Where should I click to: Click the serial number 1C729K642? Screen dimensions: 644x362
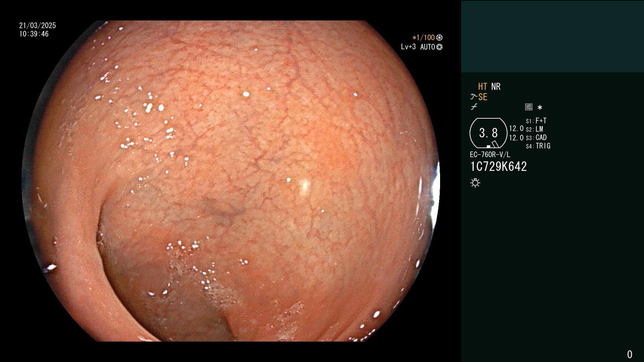pos(498,166)
